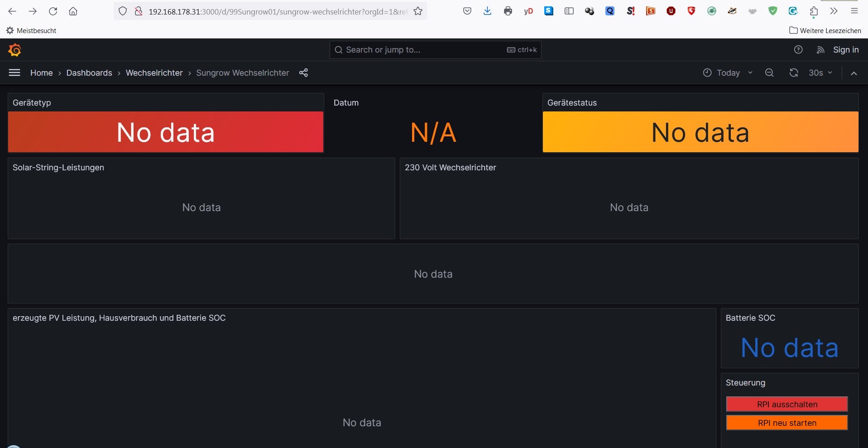This screenshot has height=448, width=868.
Task: Open Wechselrichter folder breadcrumb
Action: (154, 73)
